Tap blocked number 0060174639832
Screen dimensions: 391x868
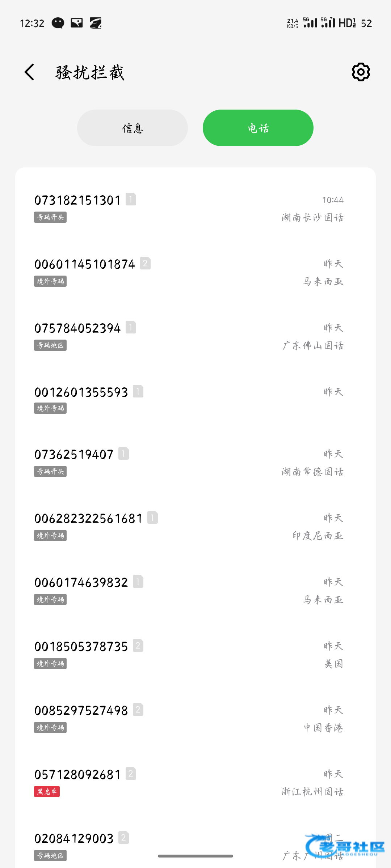click(x=81, y=583)
